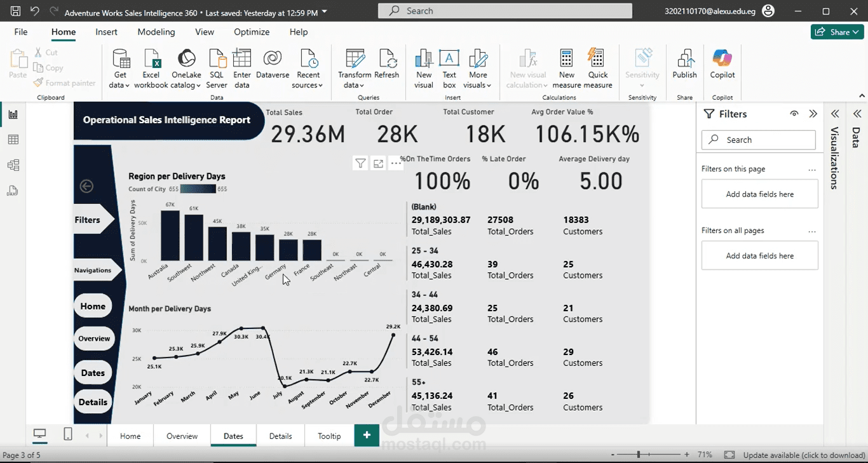Open the Help ribbon tab
868x463 pixels.
[299, 32]
